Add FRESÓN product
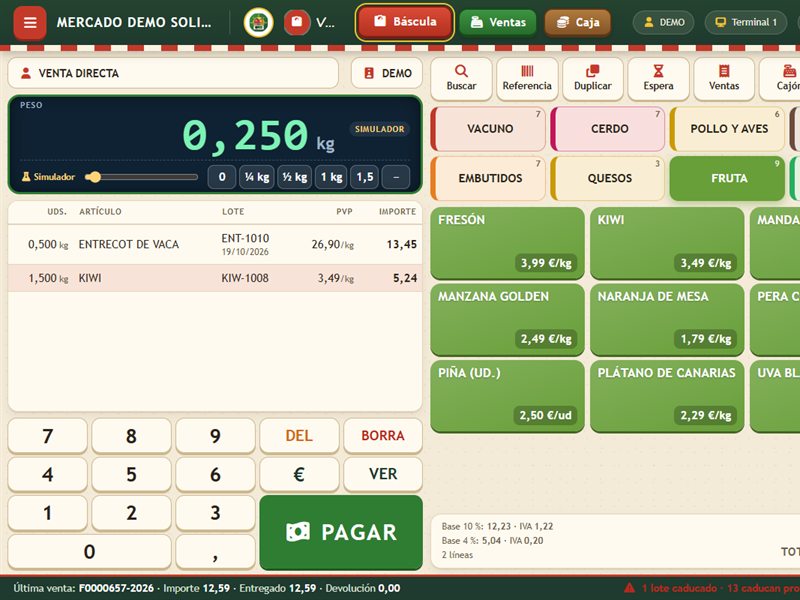 click(x=507, y=243)
